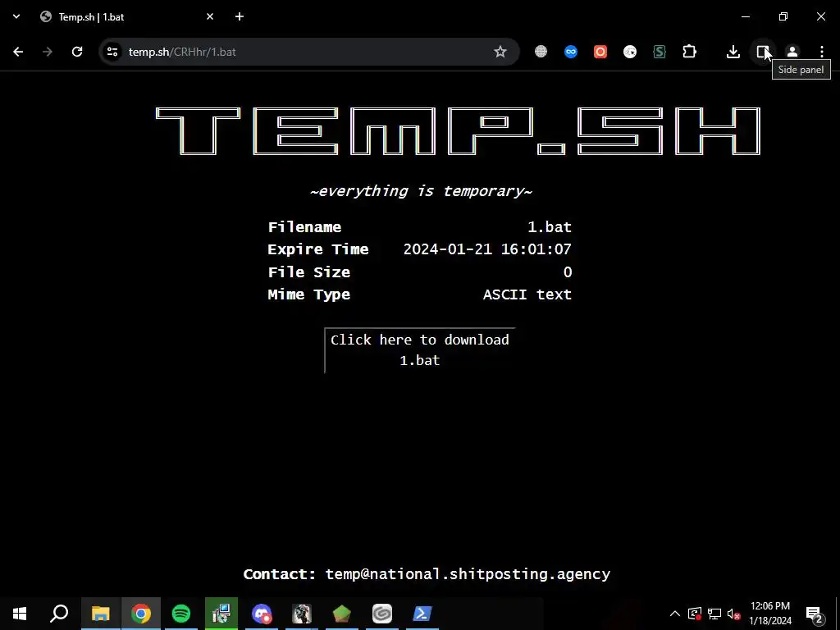Open the gray globe extension icon
The image size is (840, 630).
[541, 52]
